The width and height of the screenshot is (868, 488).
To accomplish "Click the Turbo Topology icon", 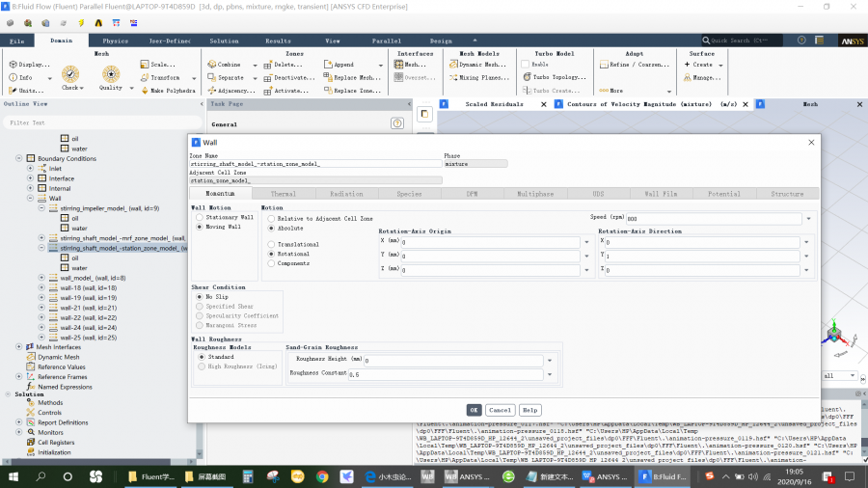I will 527,77.
